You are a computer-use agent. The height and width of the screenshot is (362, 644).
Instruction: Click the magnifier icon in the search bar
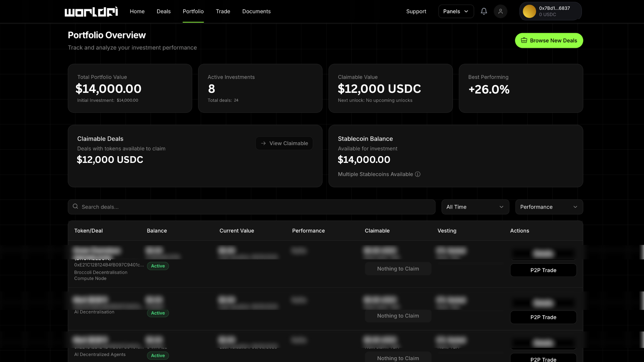click(x=75, y=206)
